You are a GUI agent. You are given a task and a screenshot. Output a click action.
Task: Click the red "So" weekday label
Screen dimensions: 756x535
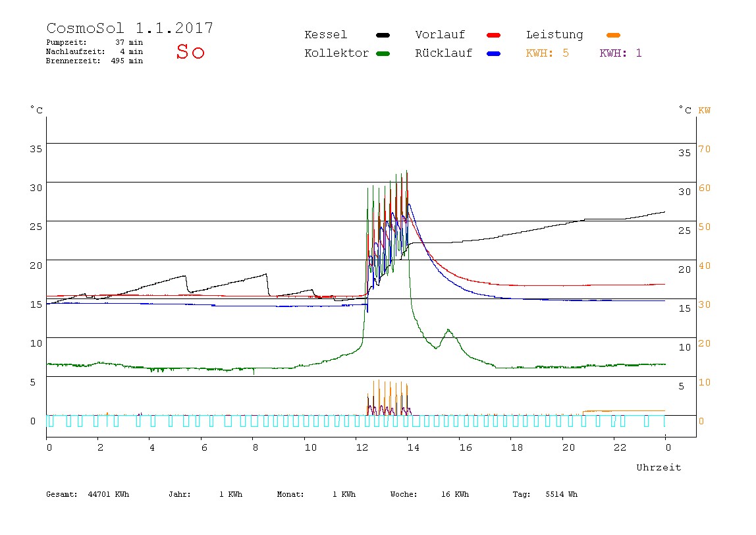tap(190, 51)
